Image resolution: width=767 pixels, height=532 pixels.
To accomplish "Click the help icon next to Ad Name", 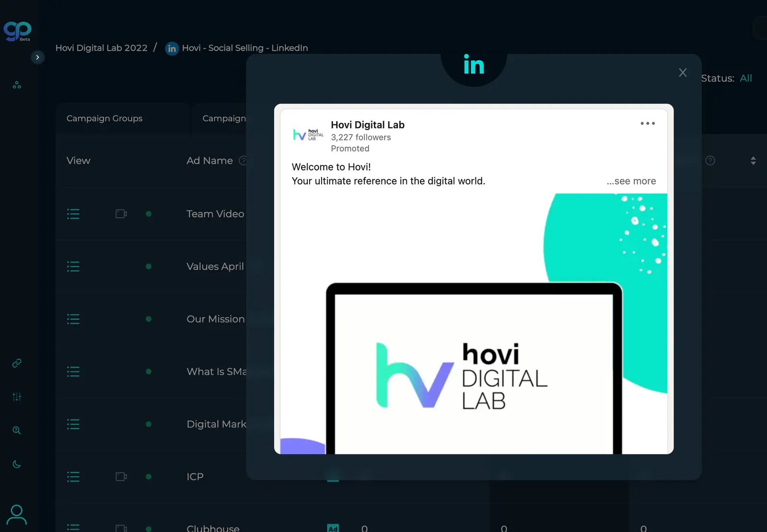I will (x=243, y=161).
